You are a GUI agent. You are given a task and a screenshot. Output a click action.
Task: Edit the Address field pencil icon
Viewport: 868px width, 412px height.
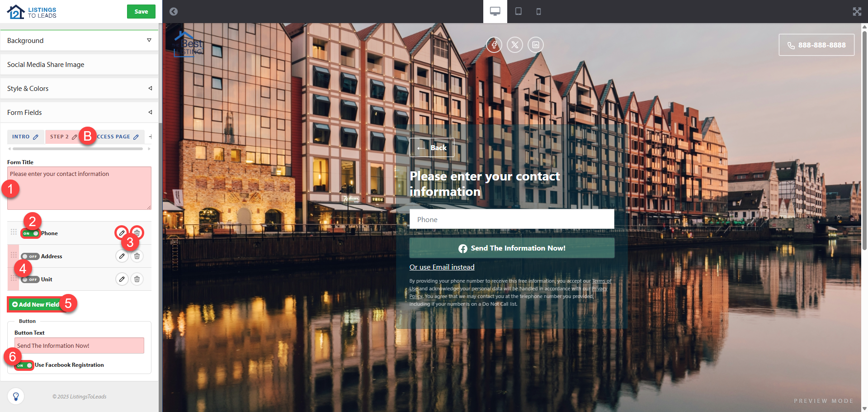coord(122,256)
